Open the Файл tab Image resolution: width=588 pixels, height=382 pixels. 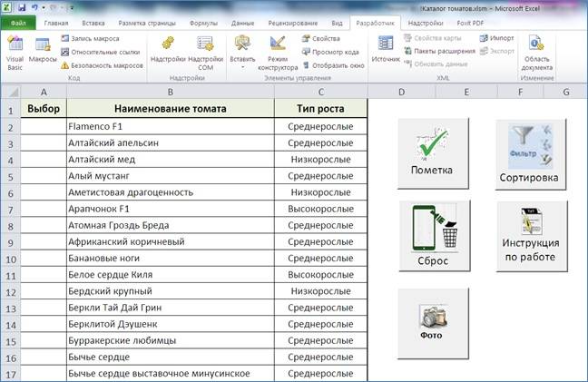coord(18,23)
